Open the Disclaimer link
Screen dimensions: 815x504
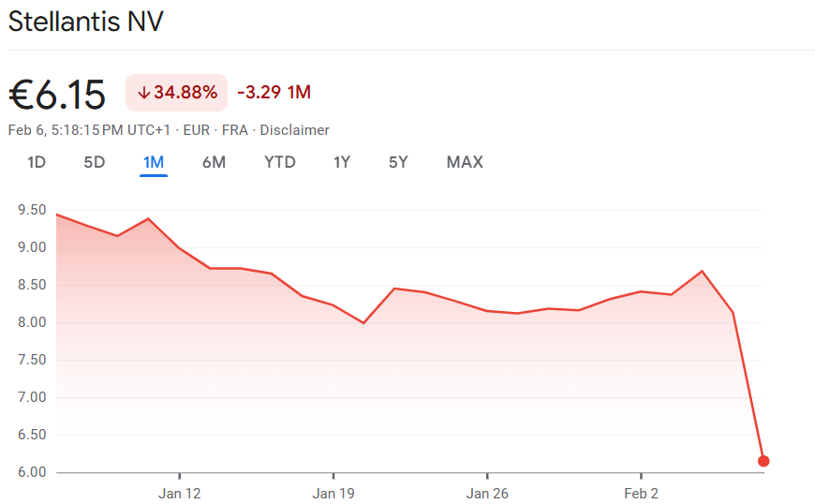click(294, 130)
